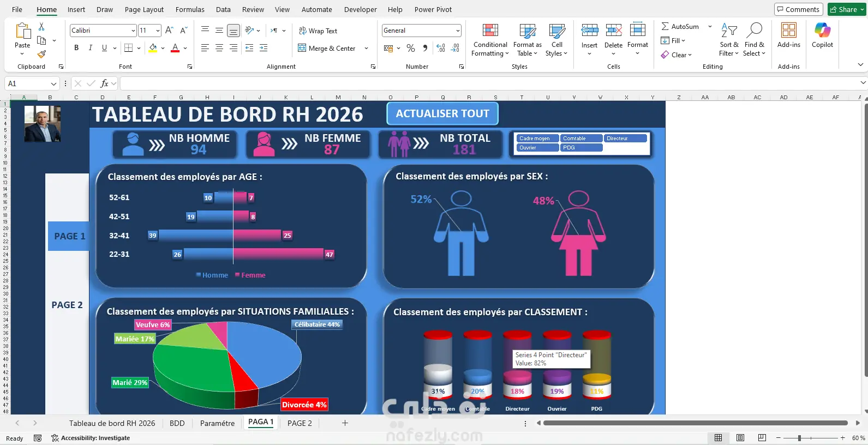Switch to the Insert ribbon tab
Screen dimensions: 868x445
[x=76, y=9]
